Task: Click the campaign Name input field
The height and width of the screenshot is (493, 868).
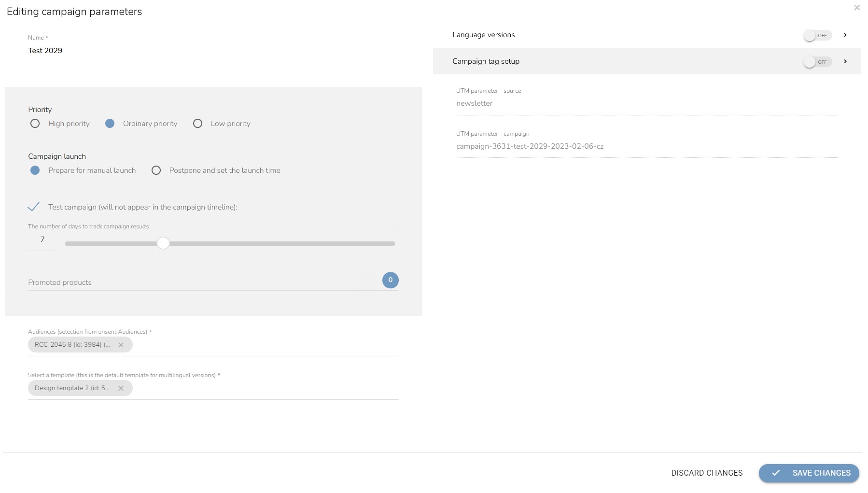Action: [212, 51]
